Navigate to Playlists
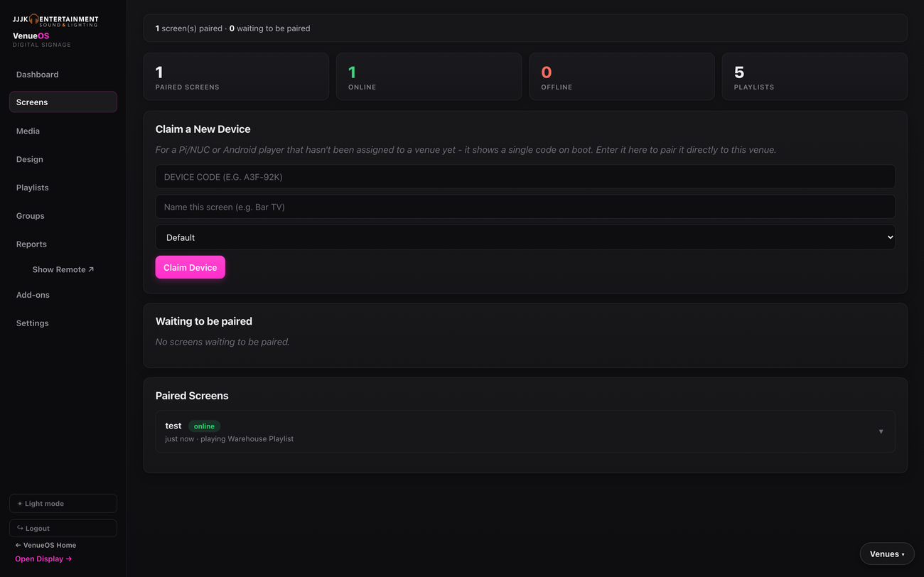924x577 pixels. pyautogui.click(x=63, y=188)
